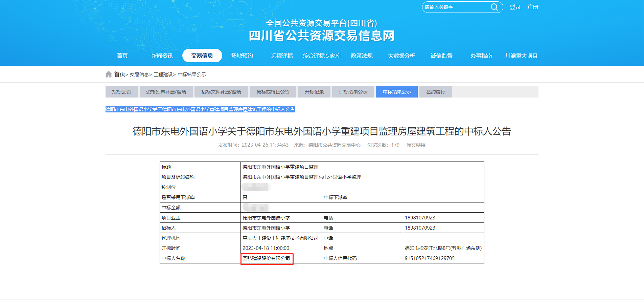The width and height of the screenshot is (644, 300).
Task: Open 川渝重大项目 navigation item
Action: click(521, 56)
